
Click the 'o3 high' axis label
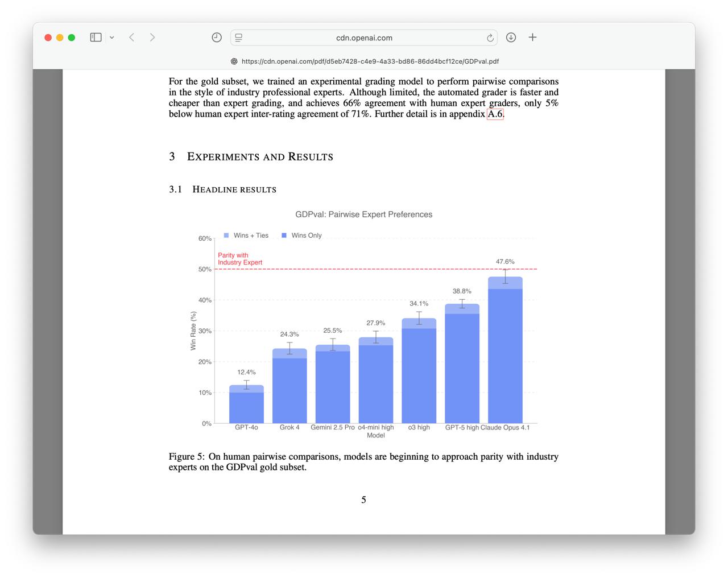point(419,427)
